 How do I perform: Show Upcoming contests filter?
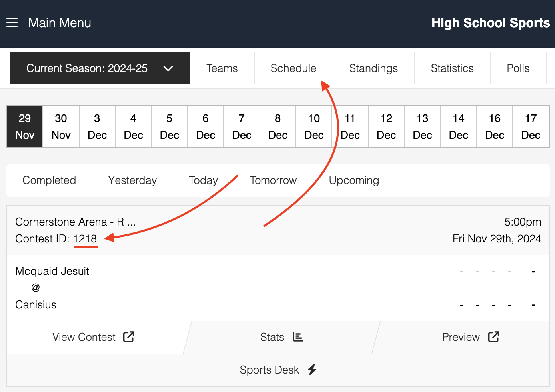[x=354, y=180]
